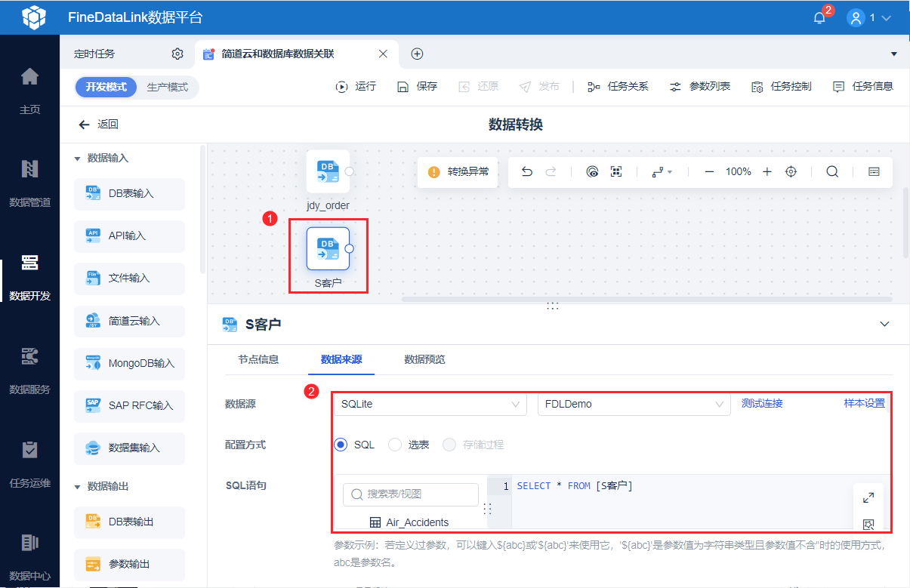Click the 转换异常 warning indicator
The height and width of the screenshot is (588, 910).
point(458,172)
